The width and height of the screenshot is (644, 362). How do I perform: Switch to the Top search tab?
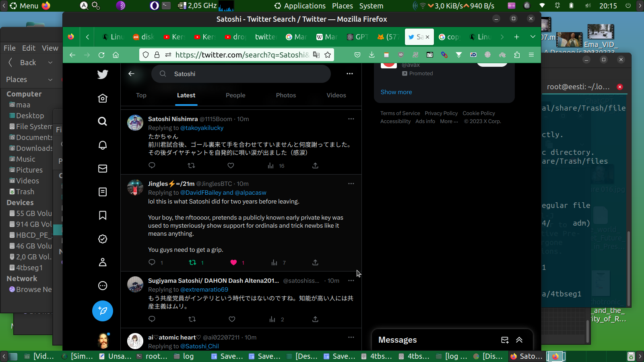click(141, 95)
